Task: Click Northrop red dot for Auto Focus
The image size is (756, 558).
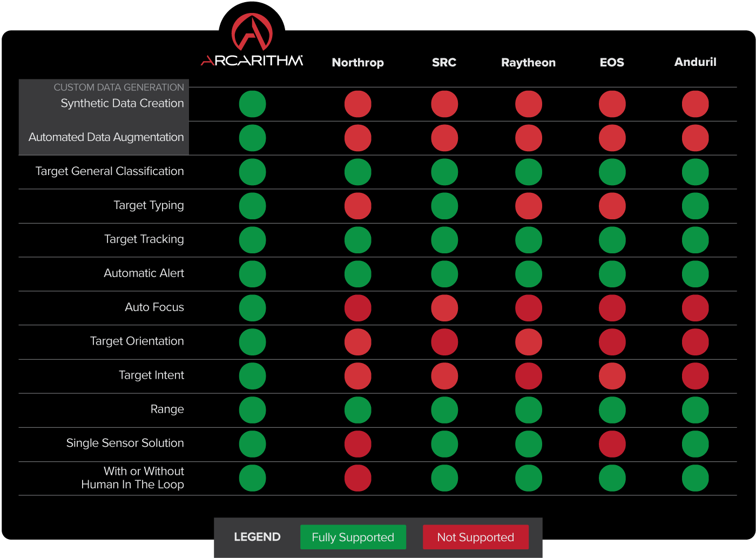Action: coord(358,308)
